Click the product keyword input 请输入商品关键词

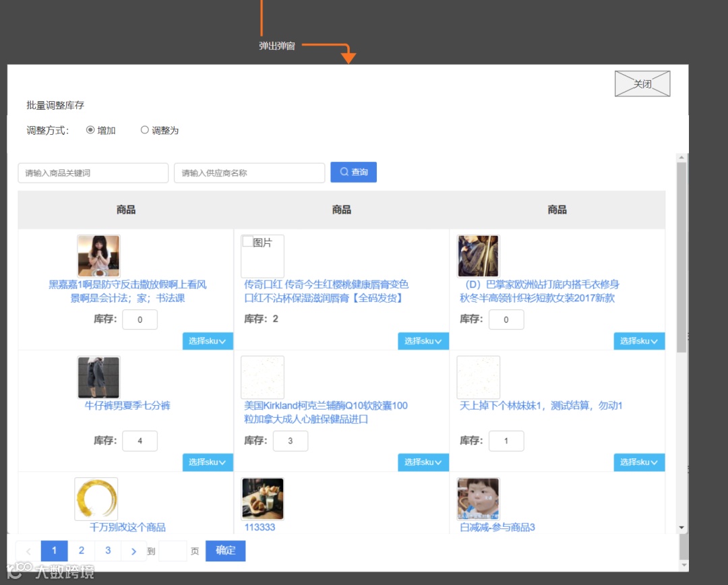coord(93,173)
